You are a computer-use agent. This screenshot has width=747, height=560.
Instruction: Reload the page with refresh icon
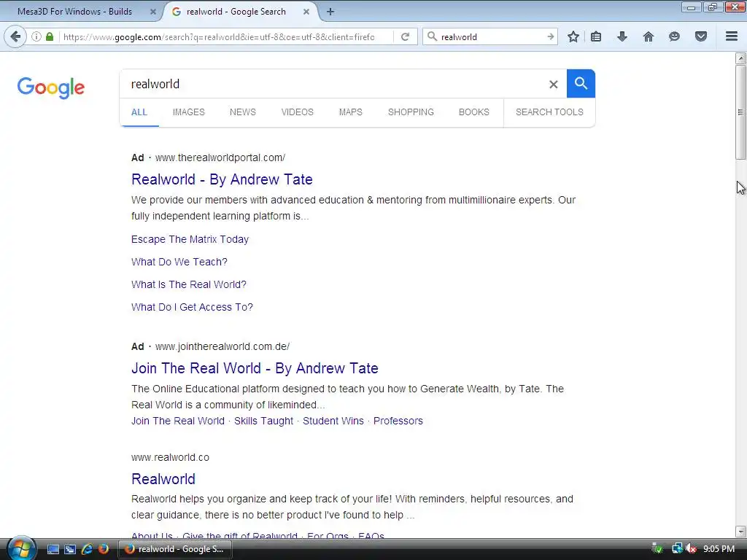point(405,36)
